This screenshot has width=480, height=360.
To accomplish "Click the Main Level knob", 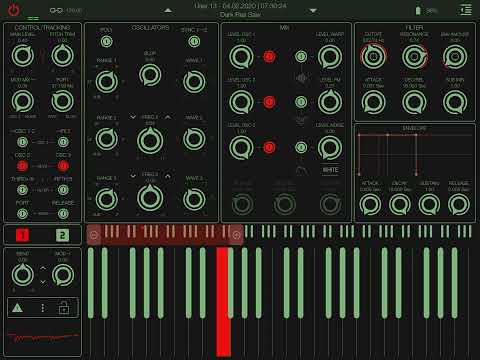I will tap(22, 56).
